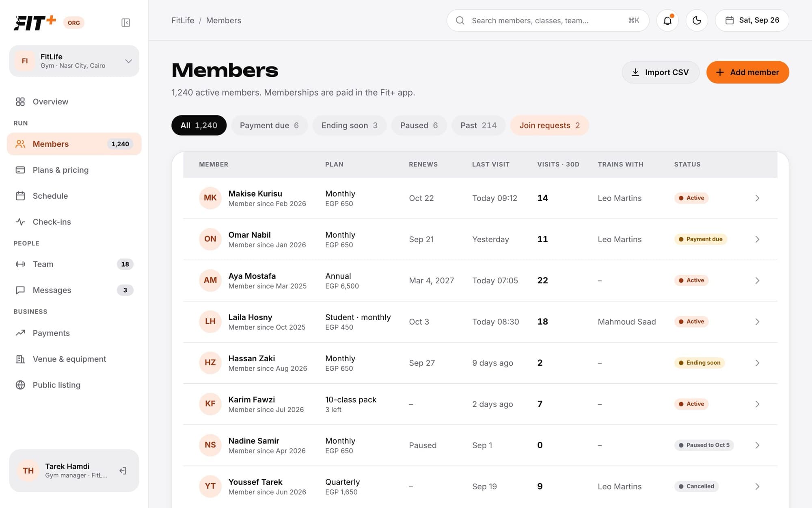
Task: Open Aya Mostafa row chevron
Action: (757, 280)
